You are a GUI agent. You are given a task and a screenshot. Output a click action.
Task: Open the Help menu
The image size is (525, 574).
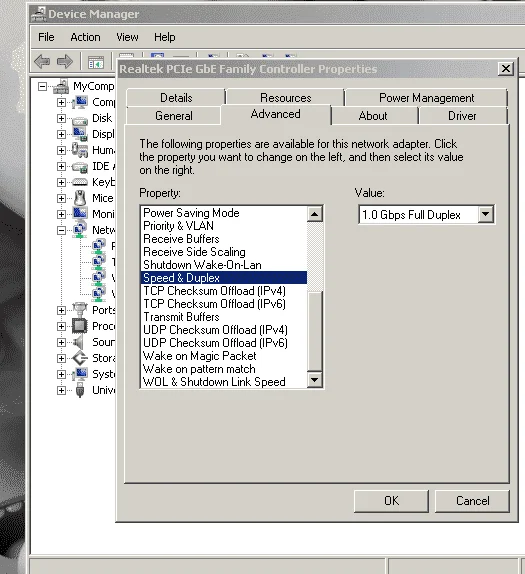coord(164,37)
